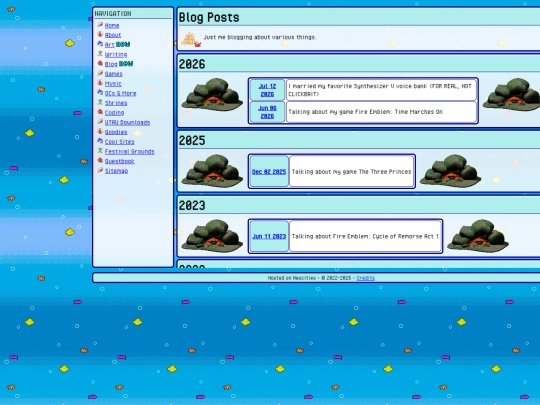Open the Writing page link
Image resolution: width=540 pixels, height=405 pixels.
pyautogui.click(x=116, y=54)
